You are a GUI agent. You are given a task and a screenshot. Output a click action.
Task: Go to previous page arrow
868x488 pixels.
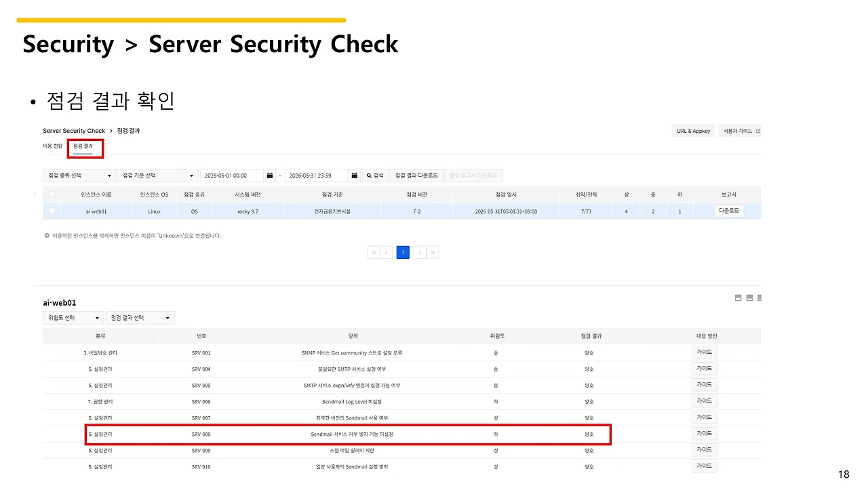387,252
